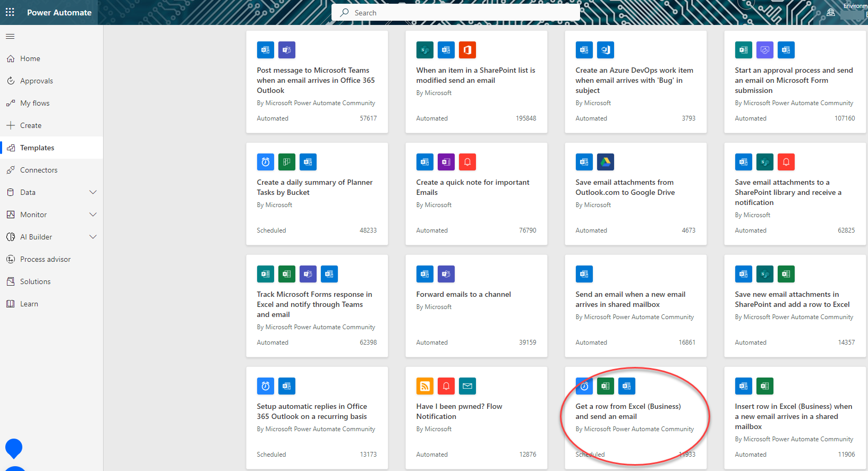Click Excel icon on Insert row in Excel card
The image size is (868, 471).
[x=765, y=386]
